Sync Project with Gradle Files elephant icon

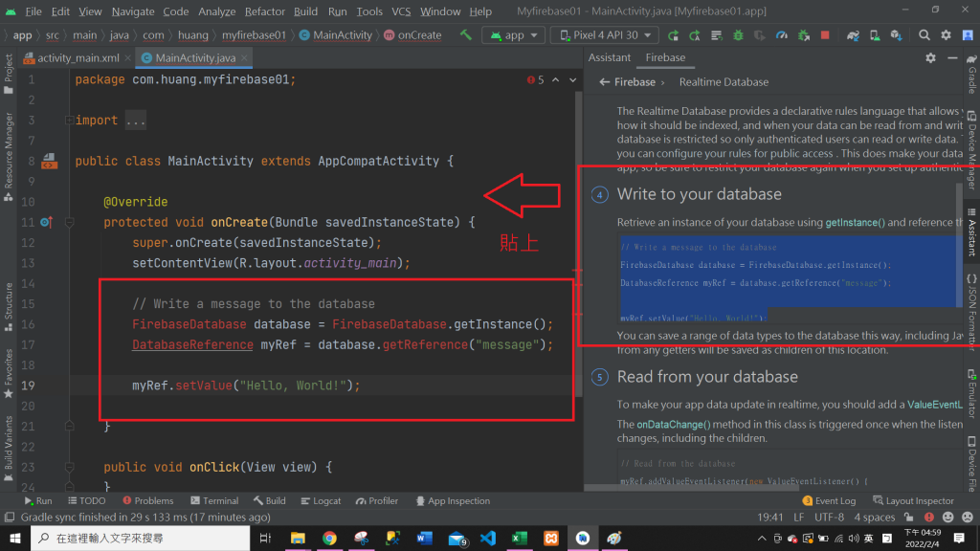(853, 35)
